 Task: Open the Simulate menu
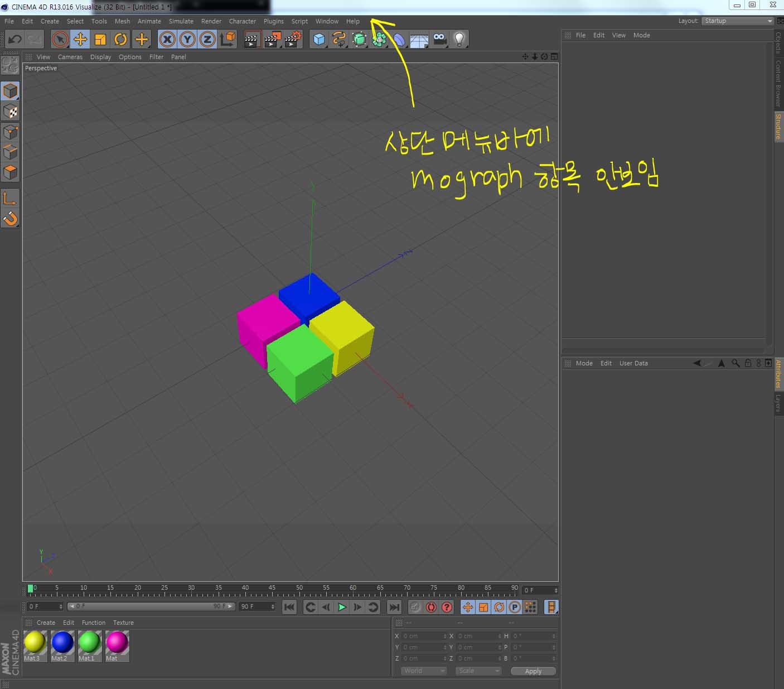[181, 21]
